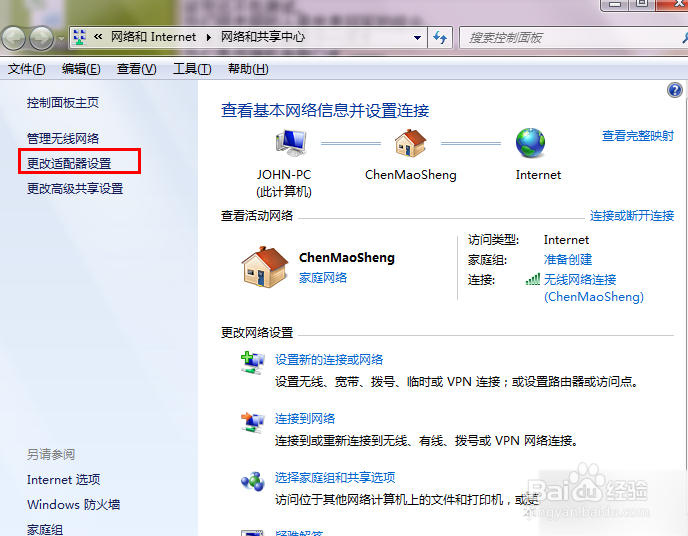Open 无线网络连接 (ChenMaoSheng) link
Viewport: 688px width, 536px height.
(x=594, y=288)
